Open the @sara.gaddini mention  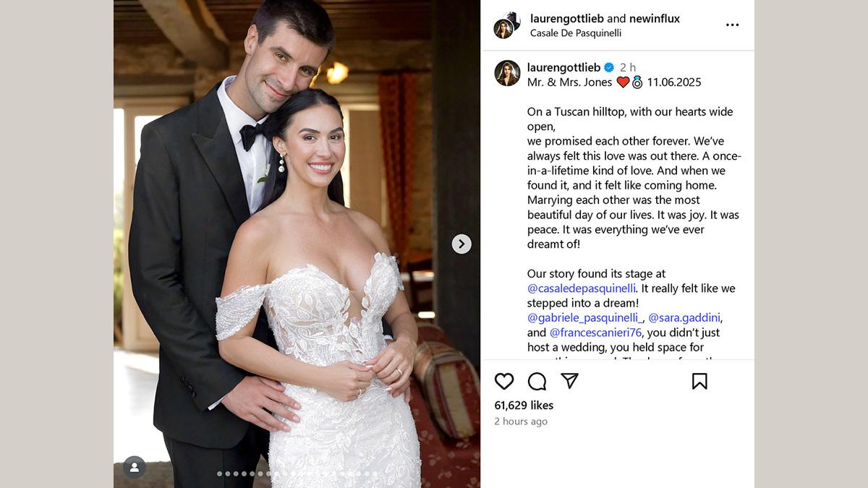coord(684,318)
